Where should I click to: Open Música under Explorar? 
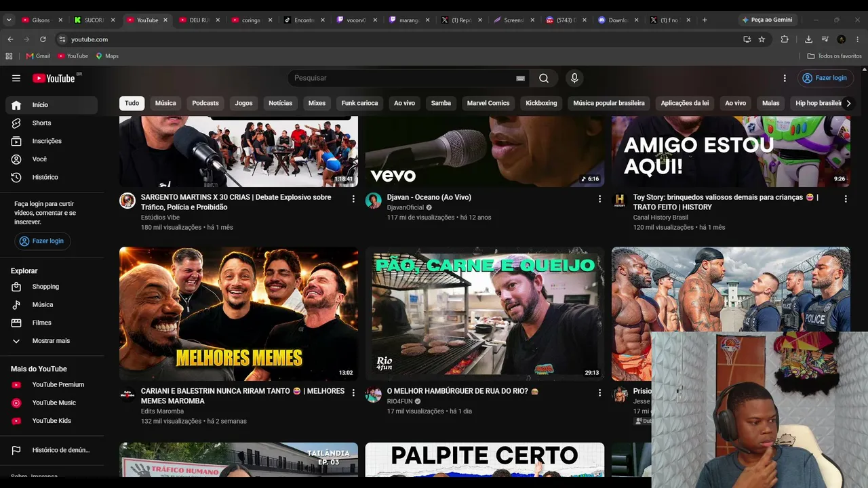click(x=52, y=305)
